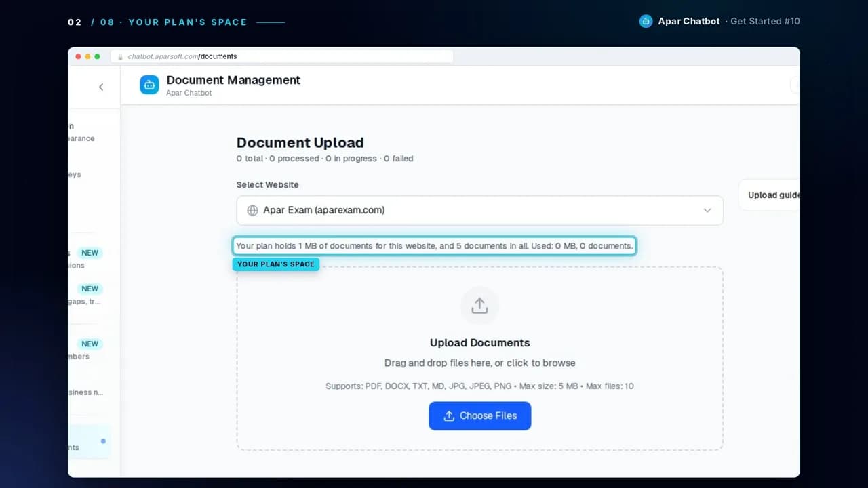Click the Document Management page title
This screenshot has height=488, width=868.
click(x=233, y=80)
